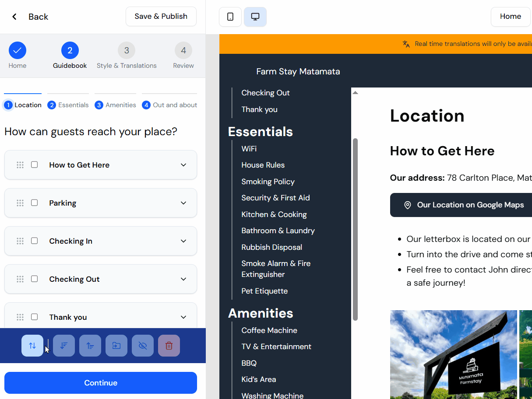This screenshot has height=399, width=532.
Task: Expand the Checking In section
Action: 183,241
